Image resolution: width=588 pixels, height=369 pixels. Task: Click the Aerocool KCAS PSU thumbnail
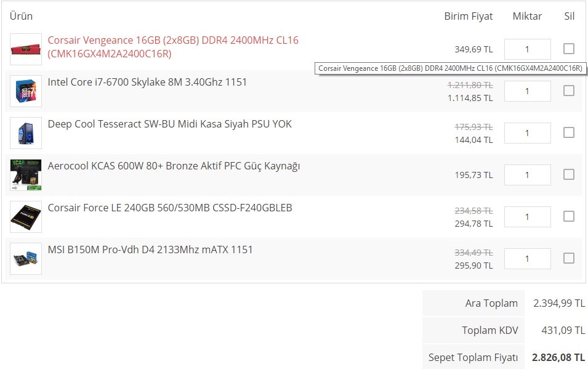point(26,175)
